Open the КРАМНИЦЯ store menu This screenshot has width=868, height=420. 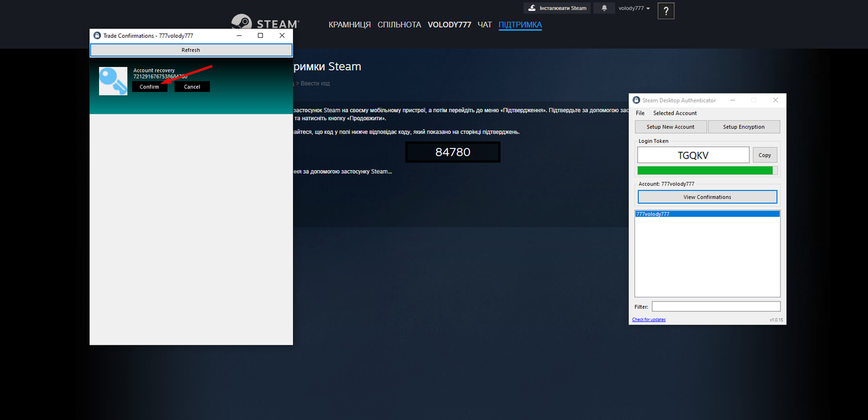[350, 25]
